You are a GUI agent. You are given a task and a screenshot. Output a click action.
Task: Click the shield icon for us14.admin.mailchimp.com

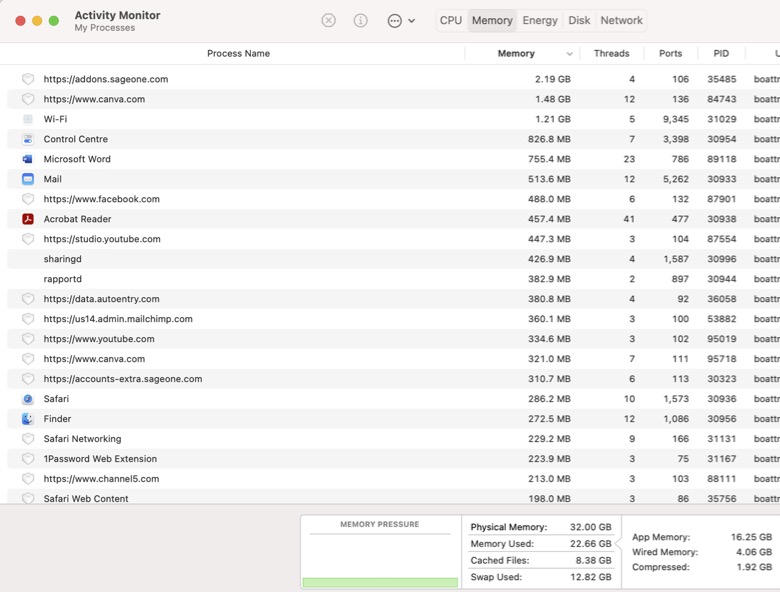coord(28,319)
